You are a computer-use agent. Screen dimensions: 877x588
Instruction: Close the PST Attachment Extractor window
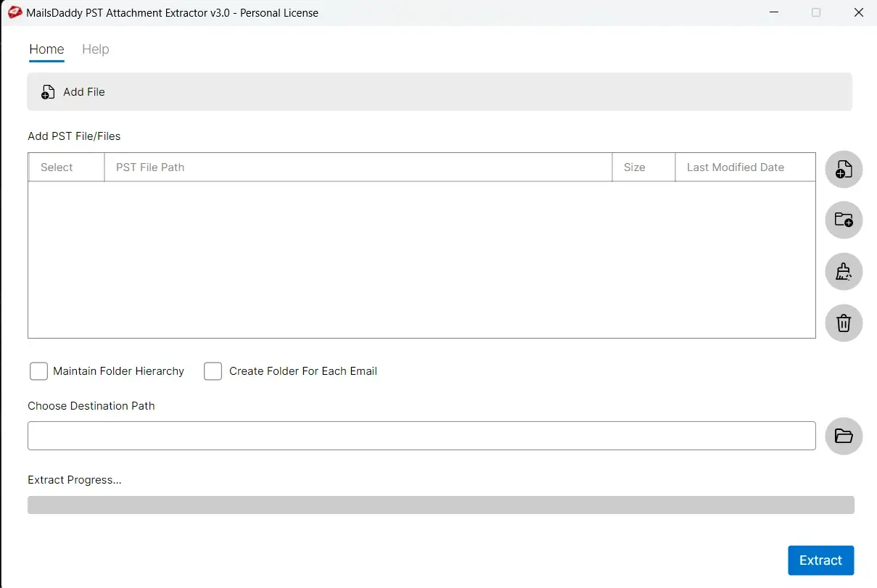tap(859, 12)
